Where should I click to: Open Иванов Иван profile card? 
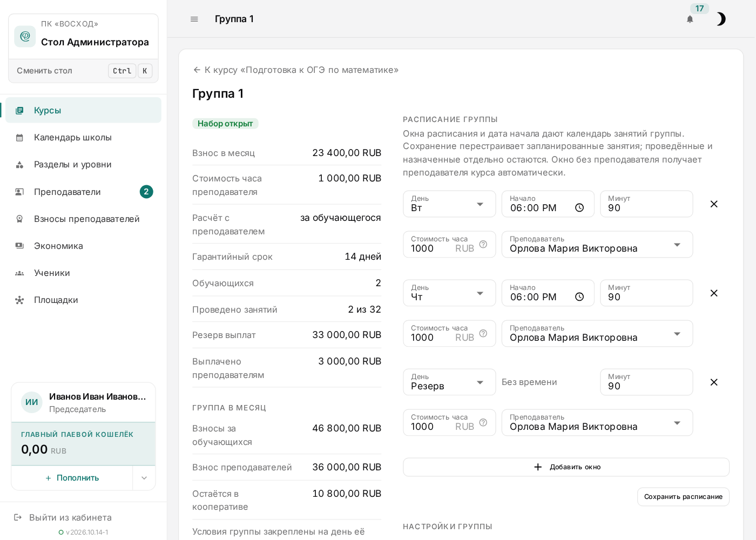click(x=83, y=402)
